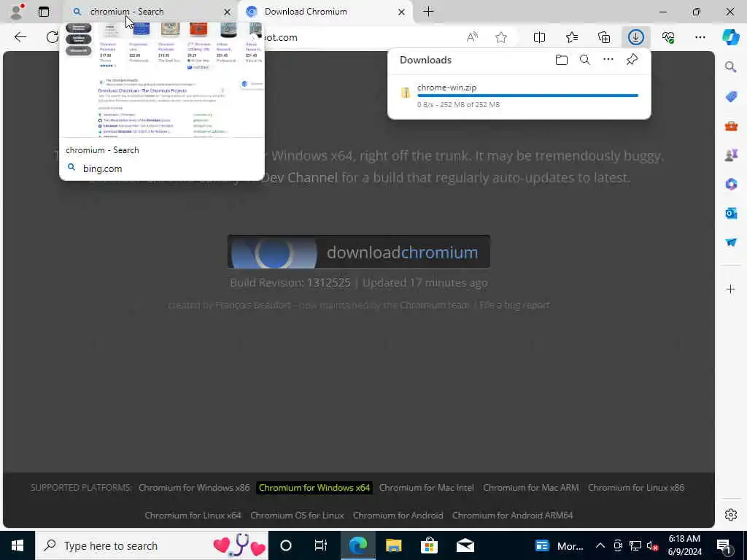Open sidebar Games icon

click(x=731, y=155)
